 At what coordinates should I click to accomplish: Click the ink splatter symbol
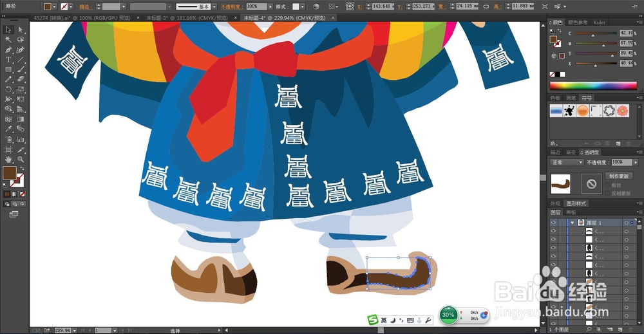point(569,111)
